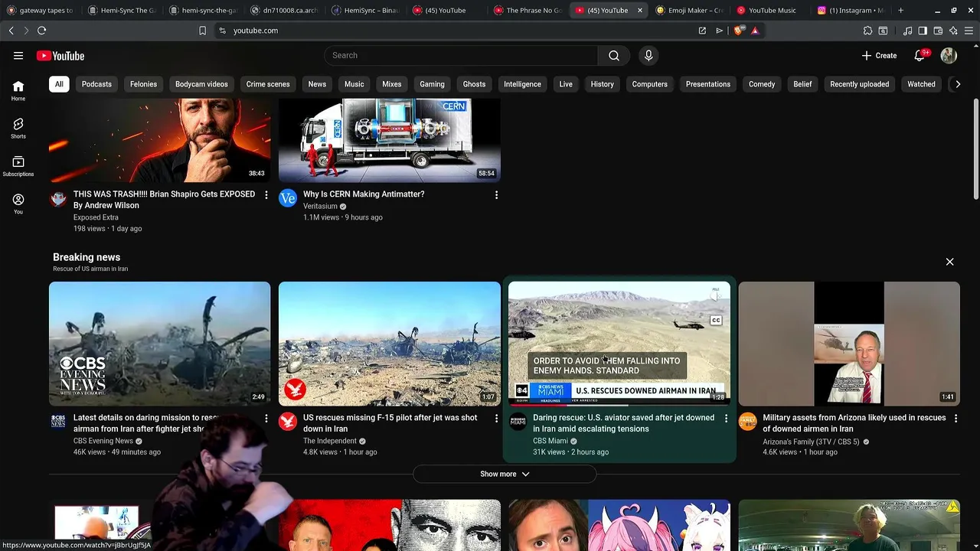Screen dimensions: 980x551
Task: Open Brave Rewards triangle icon
Action: (x=755, y=31)
